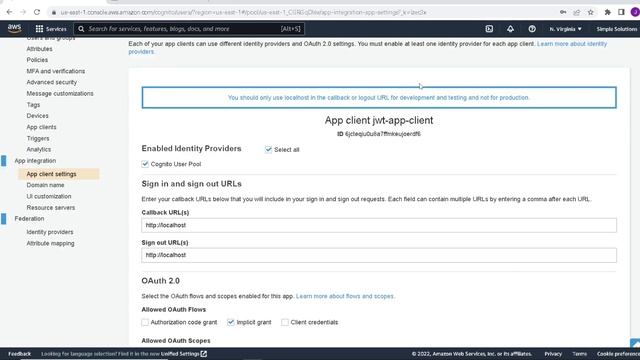Open the notifications bell

coord(510,29)
